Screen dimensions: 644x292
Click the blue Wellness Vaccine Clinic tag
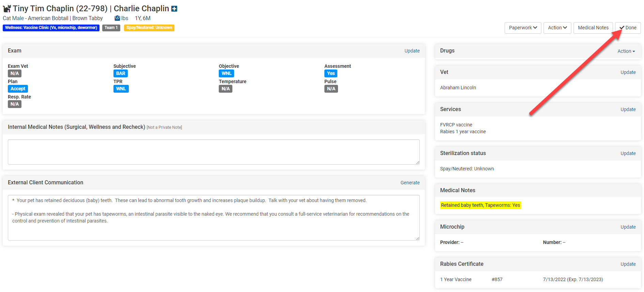51,28
